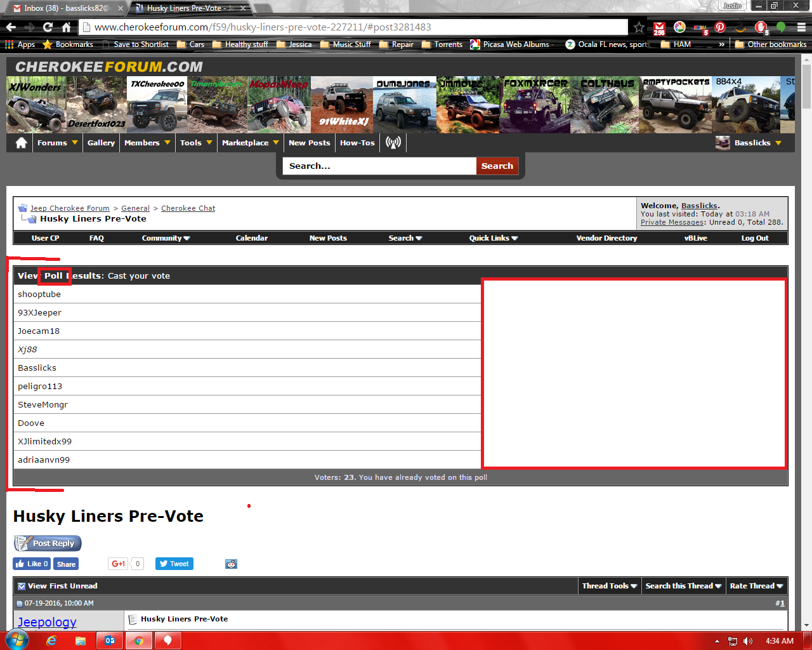Open the live broadcast signal icon

click(393, 143)
